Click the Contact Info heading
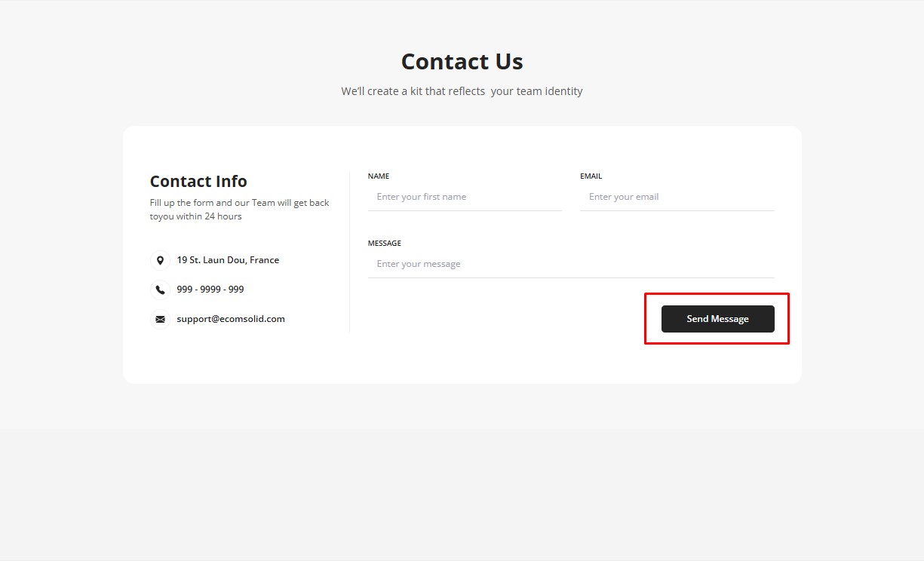 point(198,182)
